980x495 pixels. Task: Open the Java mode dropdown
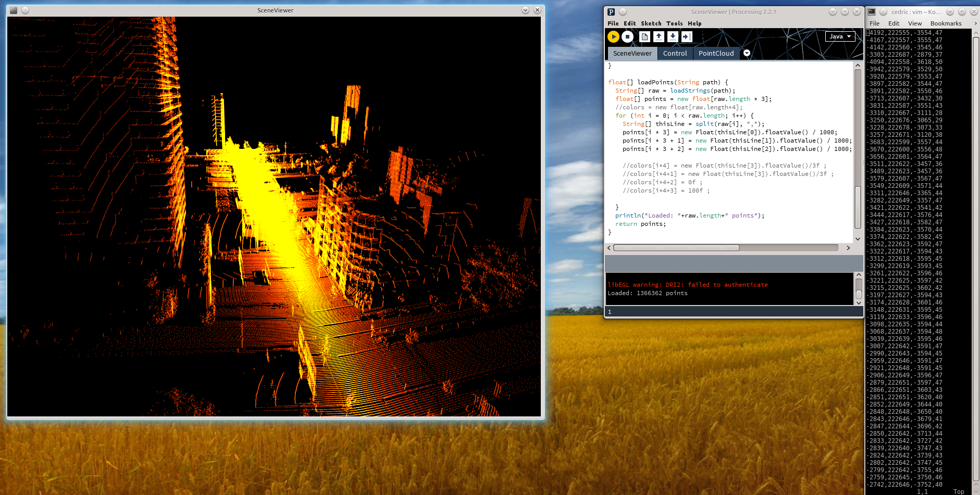click(840, 36)
